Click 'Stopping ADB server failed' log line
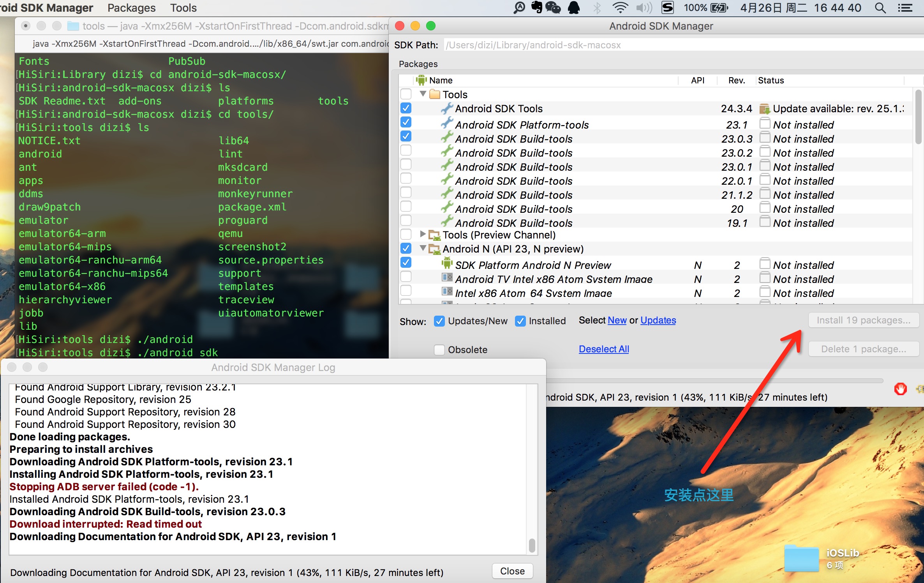Screen dimensions: 924x583 [x=104, y=487]
